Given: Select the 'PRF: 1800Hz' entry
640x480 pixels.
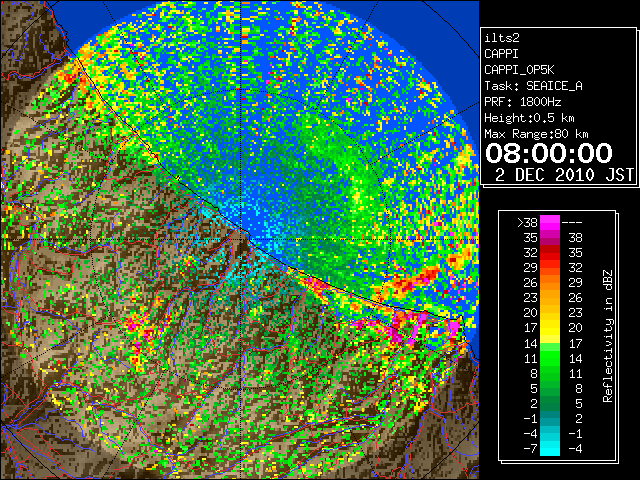Looking at the screenshot, I should (523, 102).
